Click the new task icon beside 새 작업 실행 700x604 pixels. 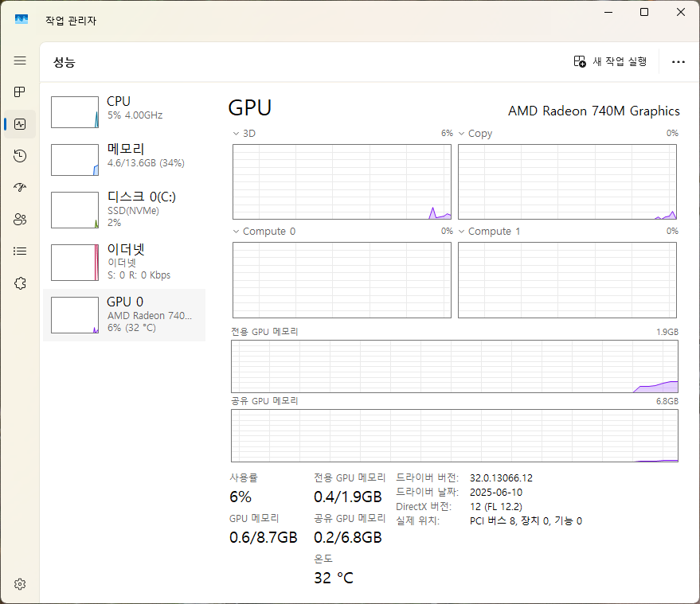pos(580,61)
